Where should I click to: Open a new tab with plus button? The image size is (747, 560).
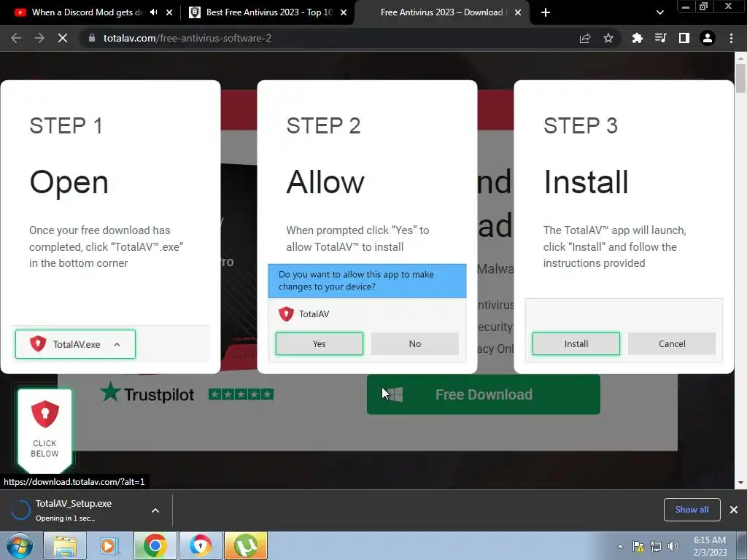[x=546, y=12]
